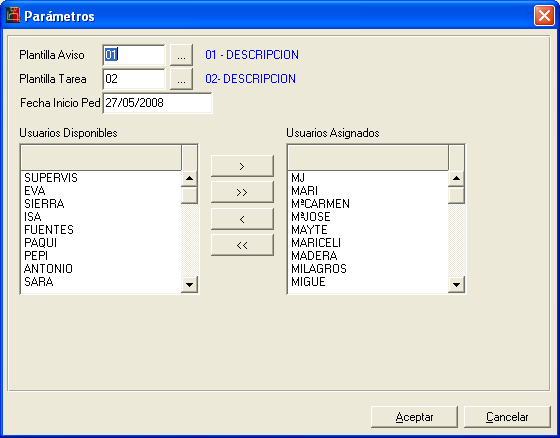Click Aceptar button
The width and height of the screenshot is (560, 438).
[x=414, y=417]
